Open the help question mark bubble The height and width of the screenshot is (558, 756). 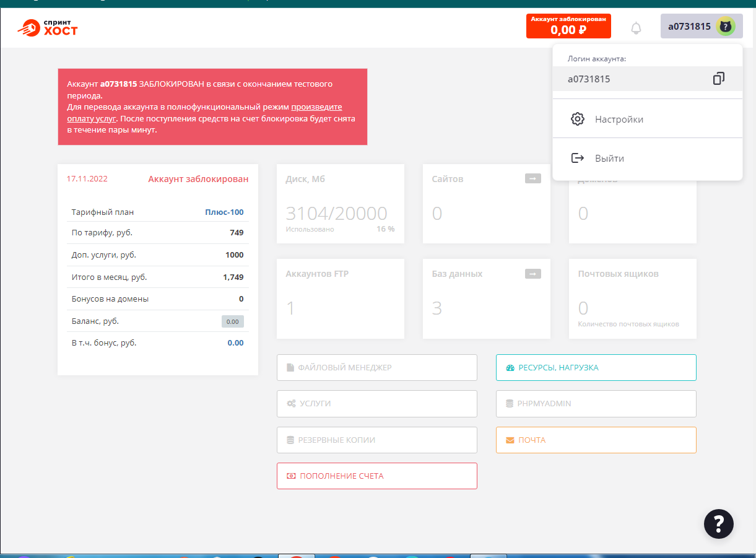pos(718,523)
